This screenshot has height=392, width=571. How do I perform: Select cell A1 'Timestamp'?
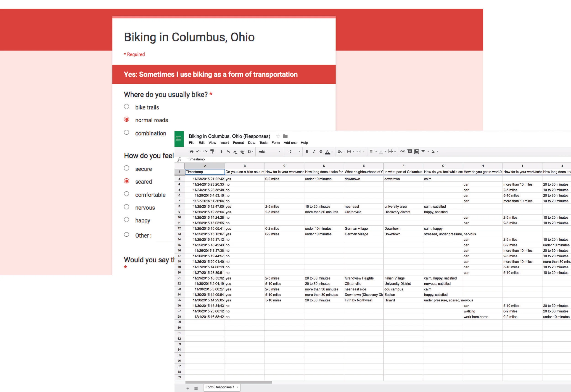pos(205,172)
